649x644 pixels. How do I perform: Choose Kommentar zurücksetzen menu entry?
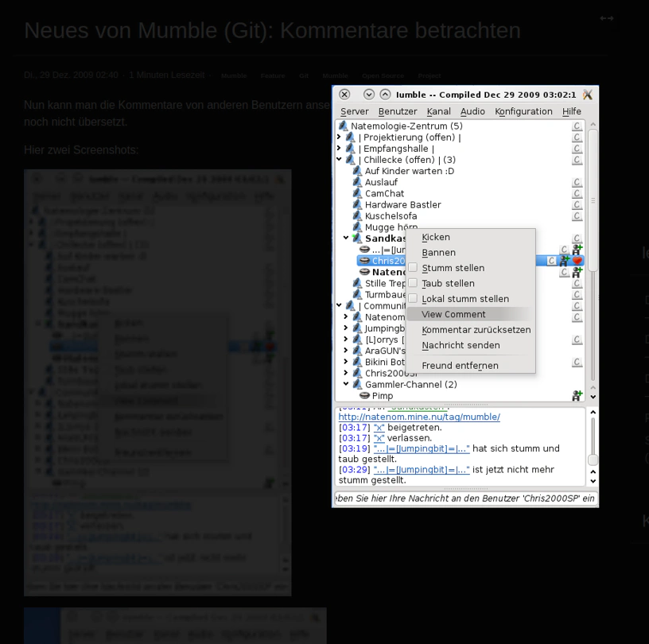[x=471, y=330]
